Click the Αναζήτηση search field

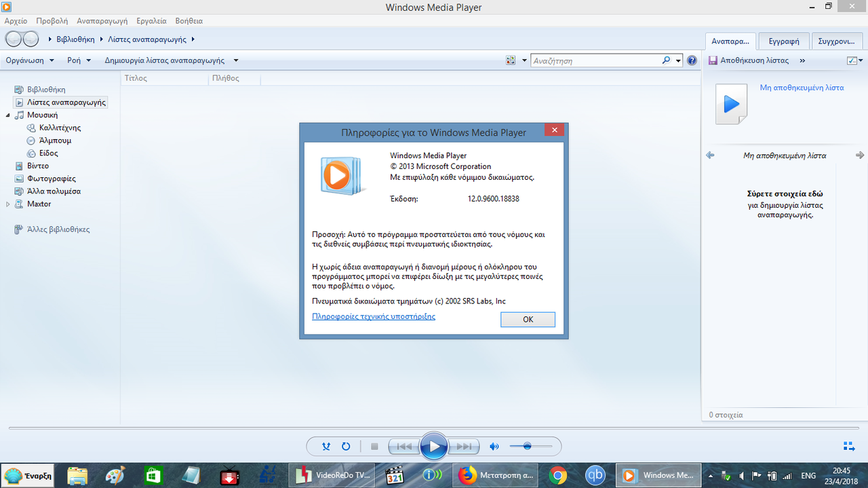pos(597,60)
